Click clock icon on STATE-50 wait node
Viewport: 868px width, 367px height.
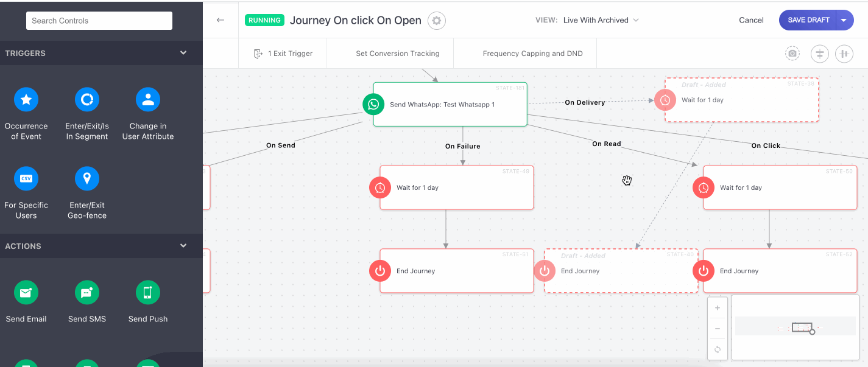(704, 187)
